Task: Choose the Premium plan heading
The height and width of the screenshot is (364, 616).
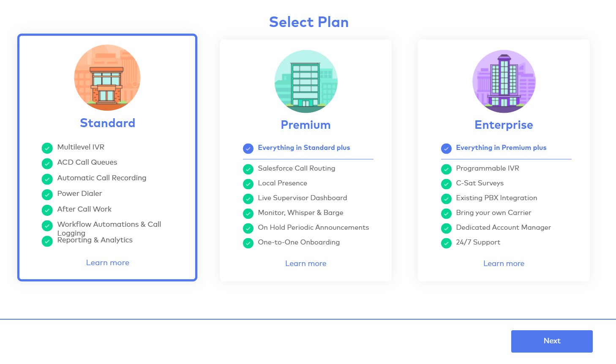Action: coord(306,125)
